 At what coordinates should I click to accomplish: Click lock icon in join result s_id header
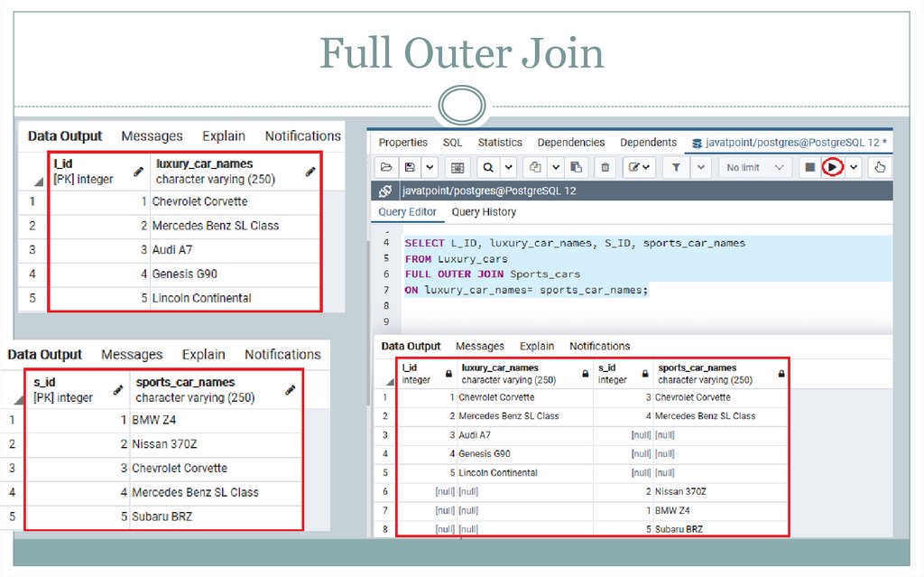(x=645, y=374)
